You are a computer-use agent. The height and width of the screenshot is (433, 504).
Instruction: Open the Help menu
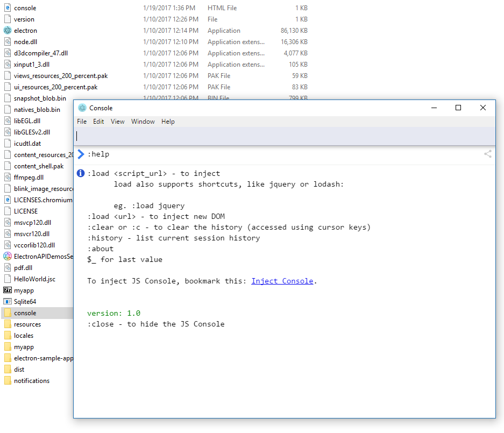168,122
